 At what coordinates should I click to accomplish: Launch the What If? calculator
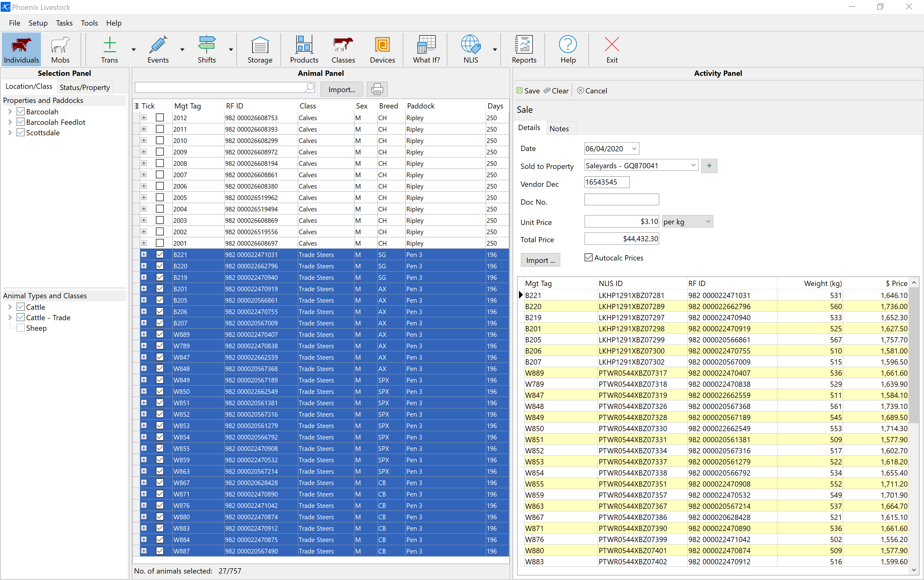(426, 49)
